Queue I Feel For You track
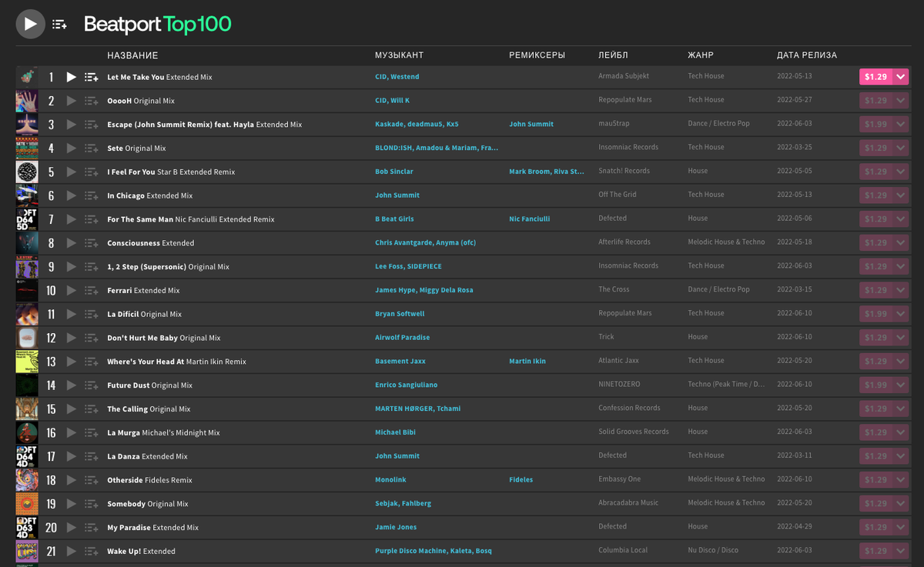This screenshot has height=567, width=924. click(x=92, y=172)
